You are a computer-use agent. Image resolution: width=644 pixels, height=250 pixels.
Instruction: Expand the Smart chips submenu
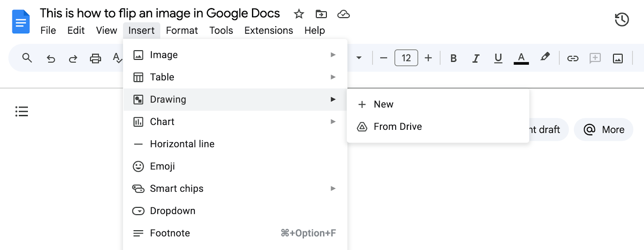tap(235, 189)
